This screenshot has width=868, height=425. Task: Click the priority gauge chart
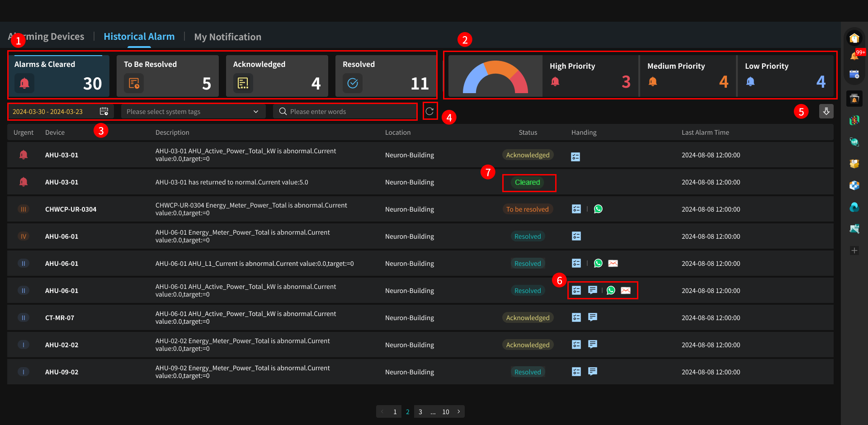click(x=495, y=76)
